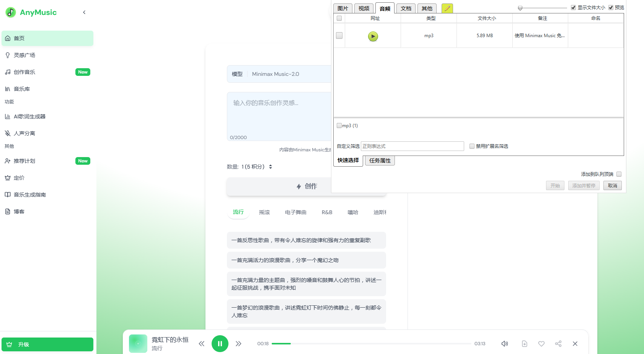
Task: Collapse the AnyMusic sidebar
Action: point(84,12)
